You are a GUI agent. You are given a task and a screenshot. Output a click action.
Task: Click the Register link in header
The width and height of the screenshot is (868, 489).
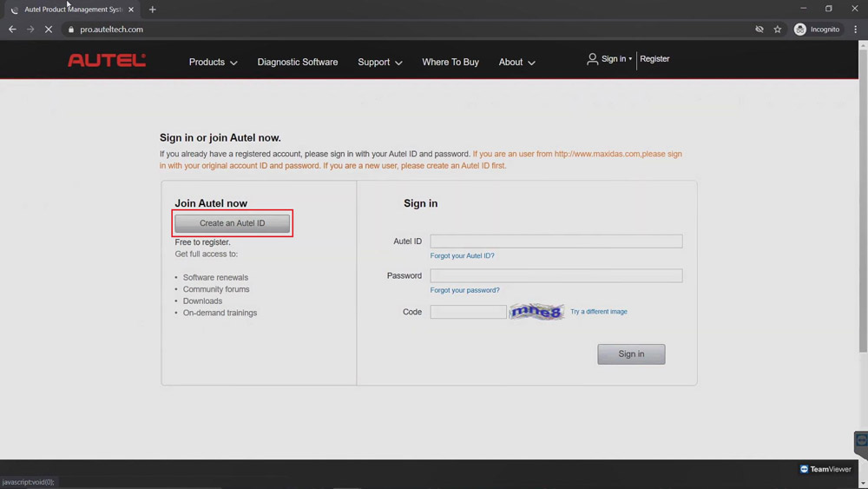click(x=654, y=59)
